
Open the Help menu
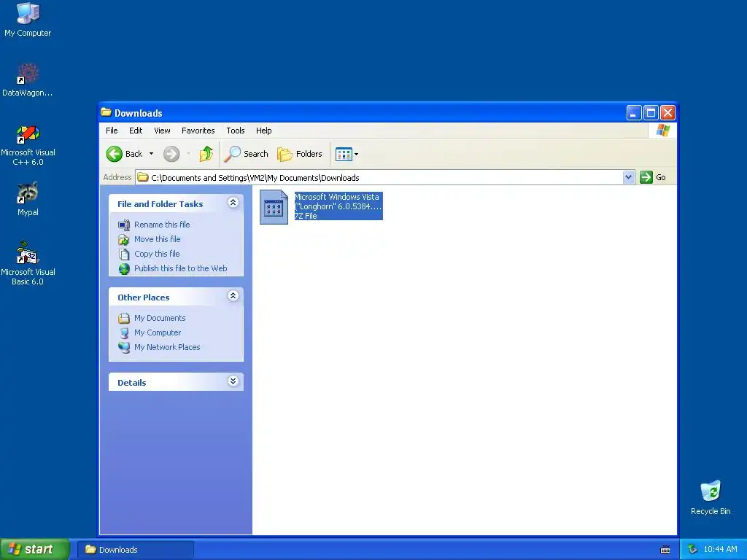(263, 131)
